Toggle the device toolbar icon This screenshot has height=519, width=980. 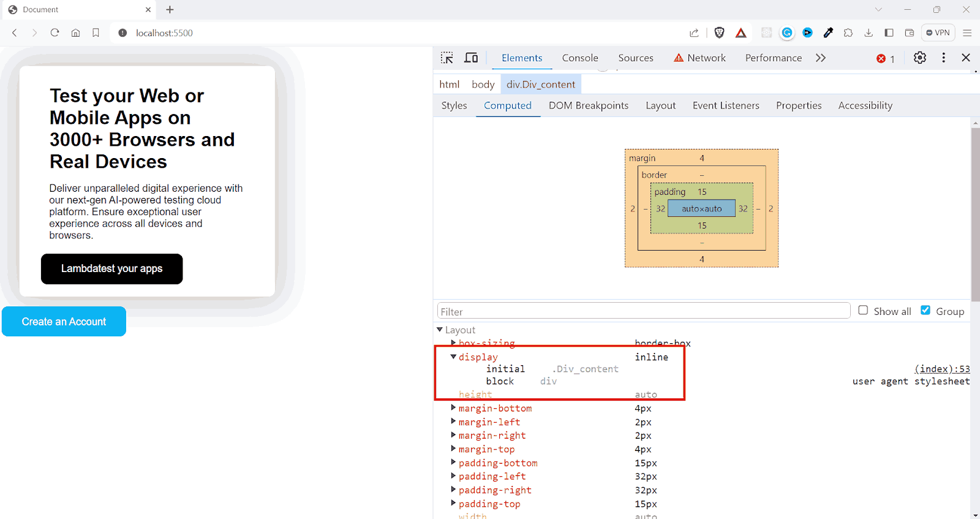click(471, 58)
